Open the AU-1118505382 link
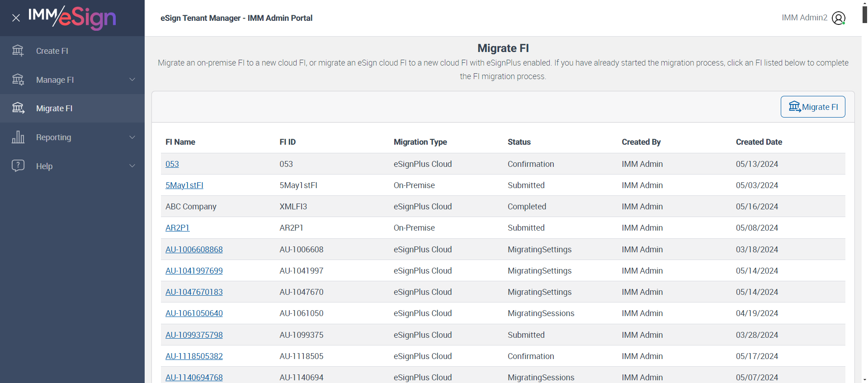868x383 pixels. [x=194, y=356]
